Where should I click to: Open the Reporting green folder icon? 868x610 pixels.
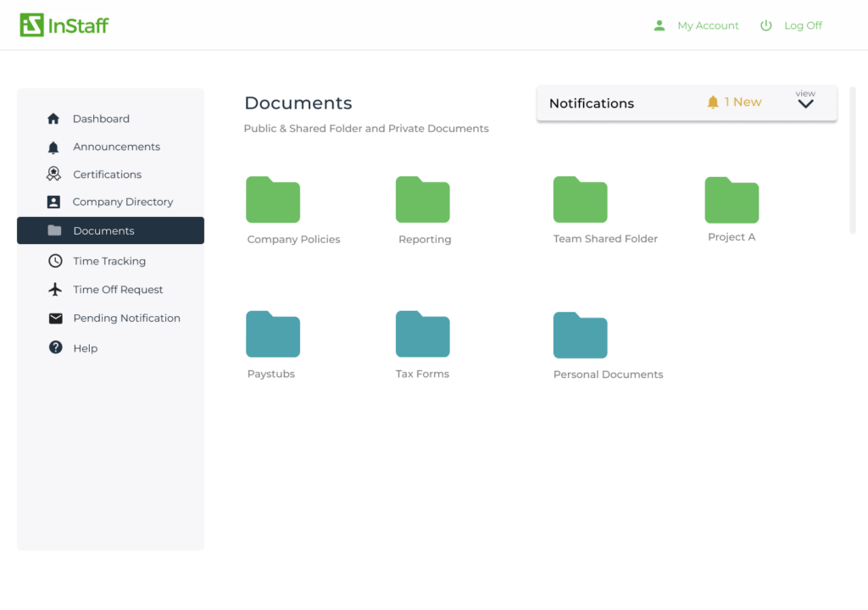click(423, 200)
